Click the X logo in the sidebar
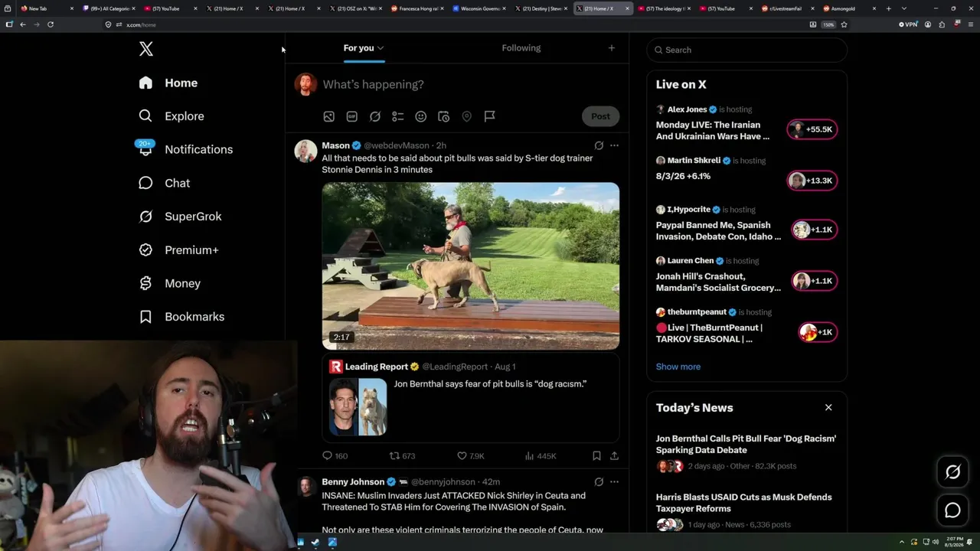 pos(146,49)
